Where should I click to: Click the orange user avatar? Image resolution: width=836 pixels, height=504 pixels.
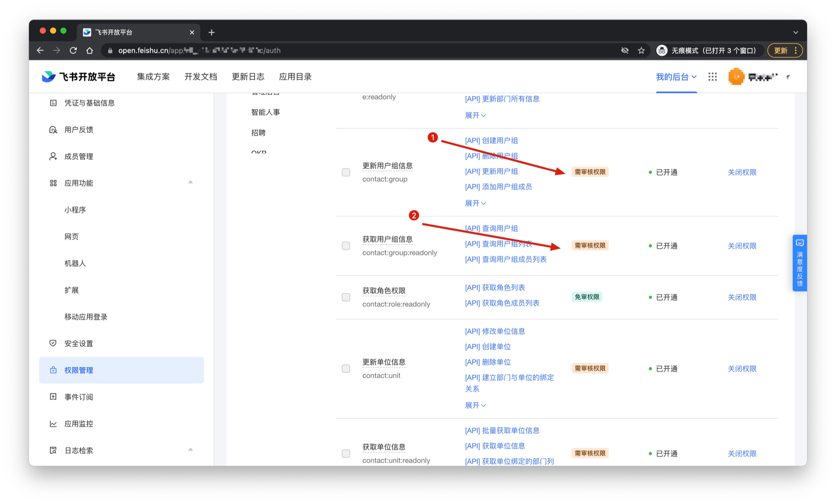coord(736,77)
